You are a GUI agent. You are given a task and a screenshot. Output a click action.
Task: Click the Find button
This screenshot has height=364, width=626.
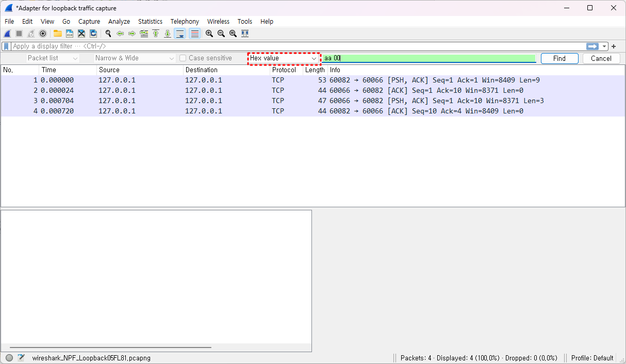tap(559, 58)
